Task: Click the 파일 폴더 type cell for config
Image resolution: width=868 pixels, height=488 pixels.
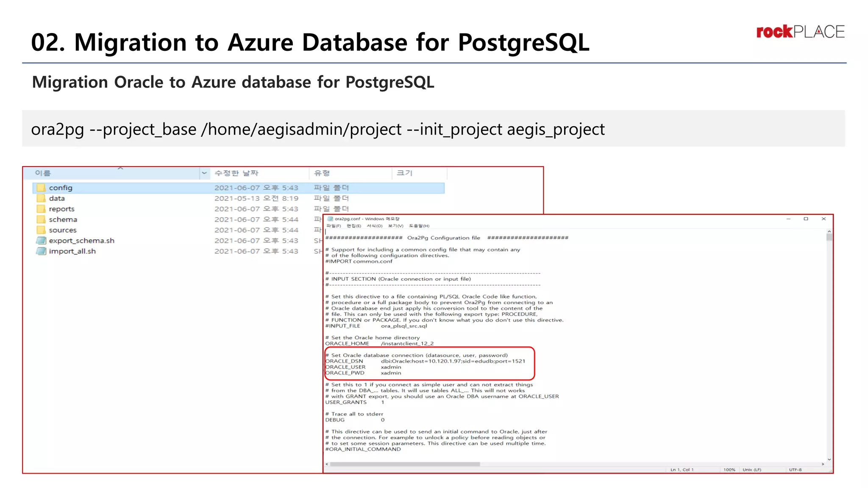Action: (x=331, y=188)
